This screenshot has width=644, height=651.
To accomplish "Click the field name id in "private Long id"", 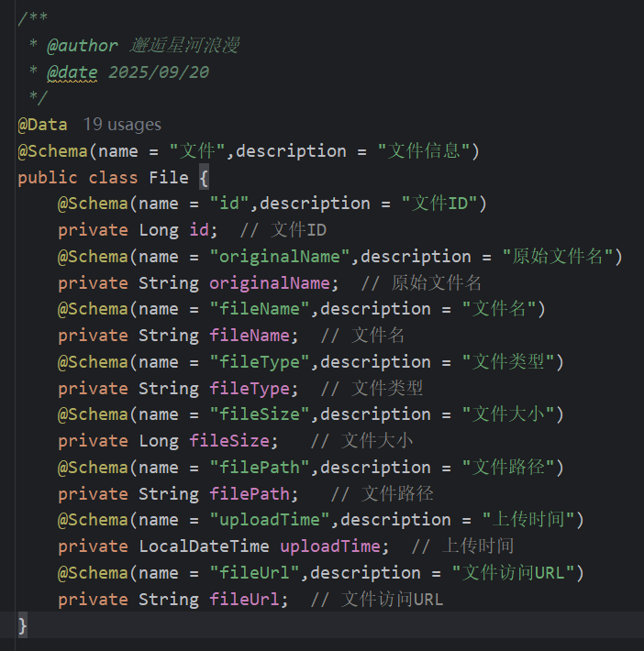I will pyautogui.click(x=199, y=230).
